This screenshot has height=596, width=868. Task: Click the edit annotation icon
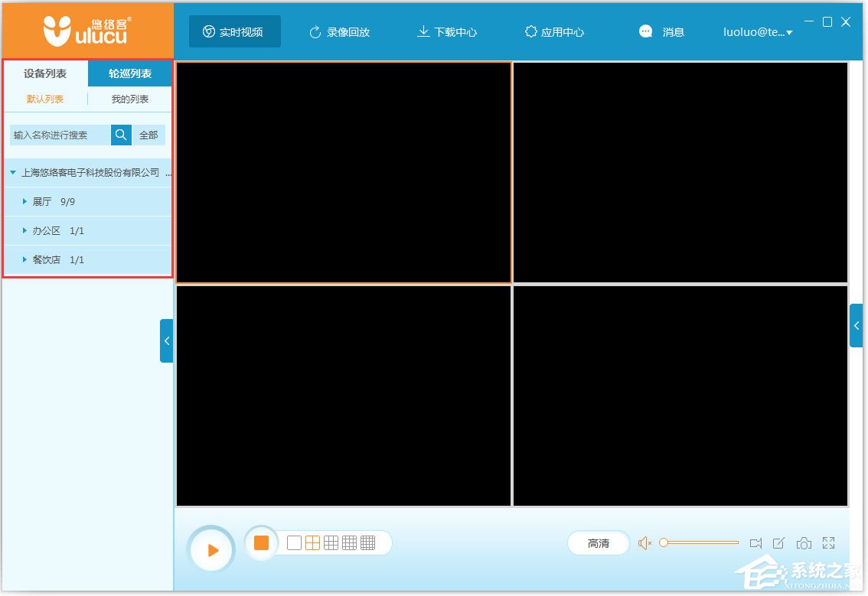point(779,542)
